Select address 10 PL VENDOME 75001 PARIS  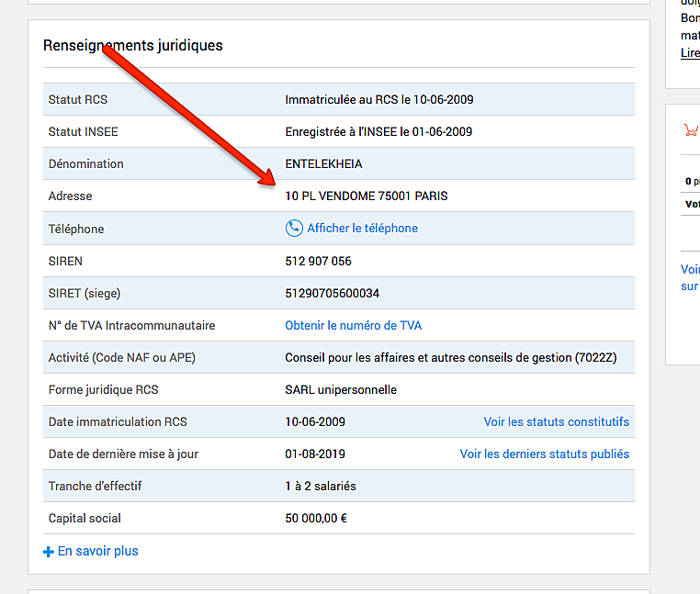366,196
